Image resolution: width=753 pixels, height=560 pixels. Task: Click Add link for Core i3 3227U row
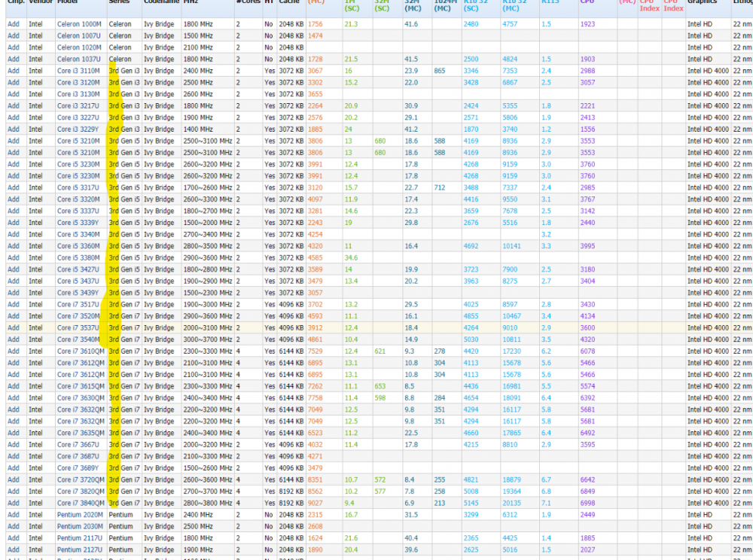coord(14,117)
